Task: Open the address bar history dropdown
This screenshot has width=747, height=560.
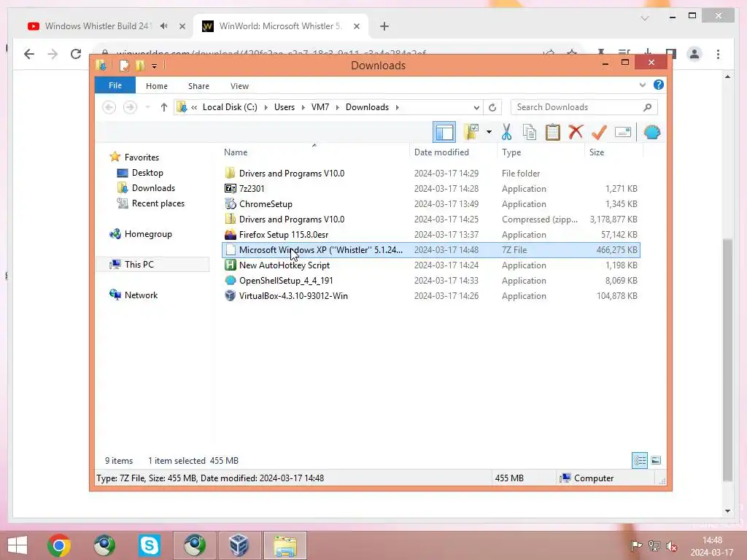Action: tap(476, 107)
